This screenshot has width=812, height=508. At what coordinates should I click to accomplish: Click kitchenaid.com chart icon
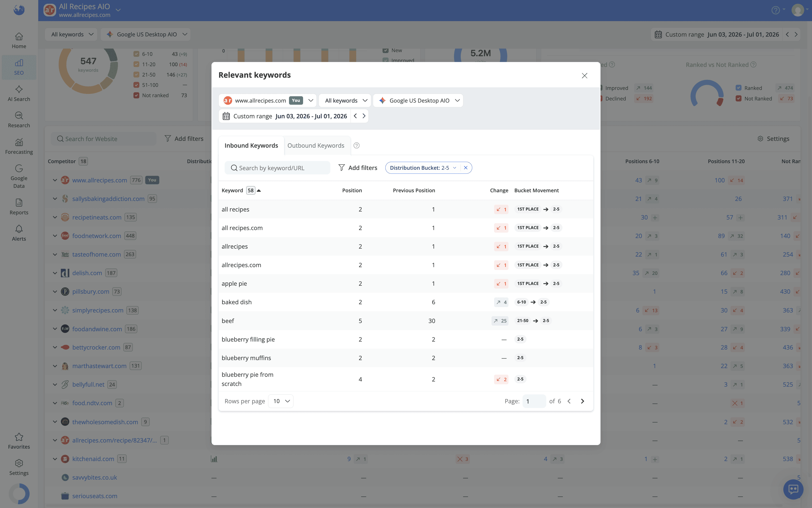(214, 459)
